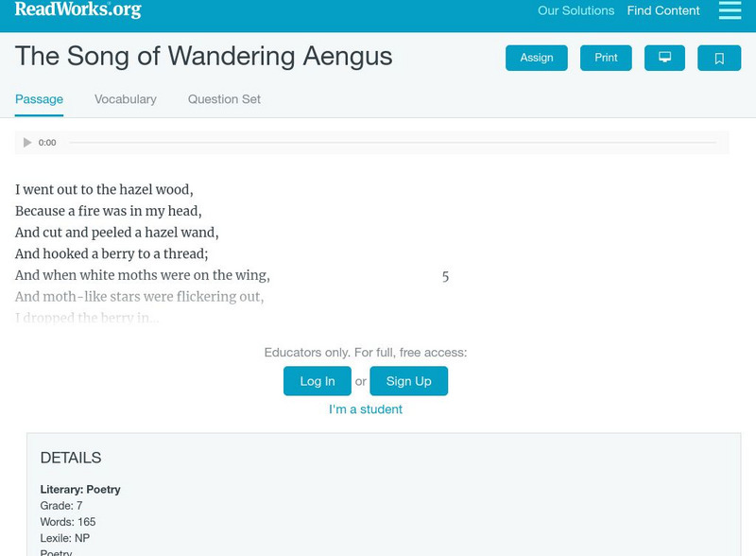This screenshot has height=556, width=756.
Task: Click the audio progress seek bar
Action: [x=397, y=142]
